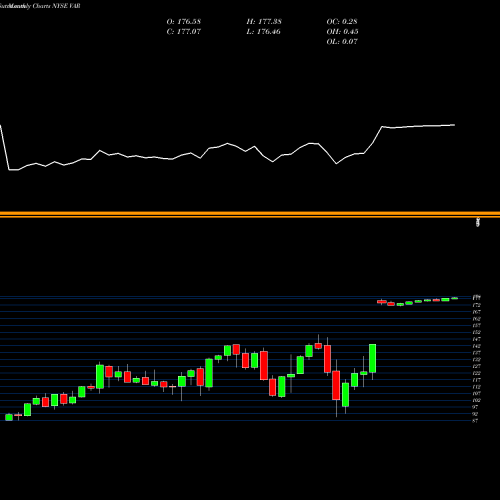Click the high price value H: 177.38
The width and height of the screenshot is (500, 500).
pos(264,22)
